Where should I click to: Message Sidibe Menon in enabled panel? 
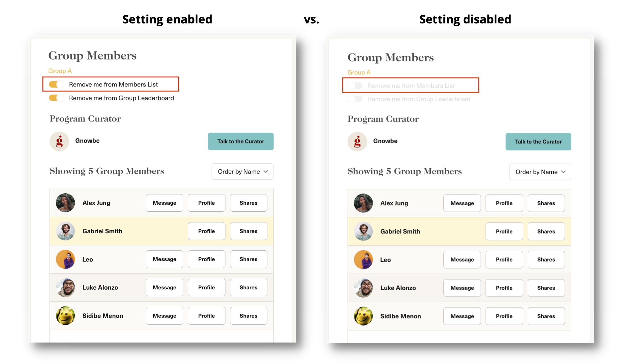tap(164, 316)
